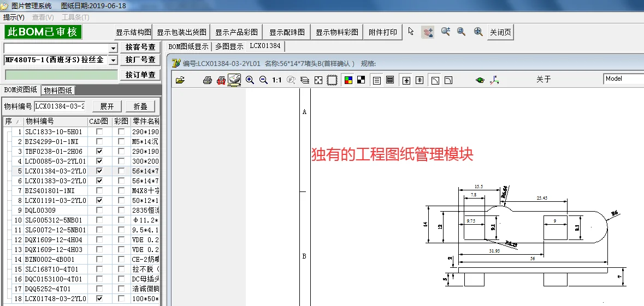This screenshot has height=306, width=644.
Task: Click the greyed previous zoom icon
Action: tap(291, 80)
